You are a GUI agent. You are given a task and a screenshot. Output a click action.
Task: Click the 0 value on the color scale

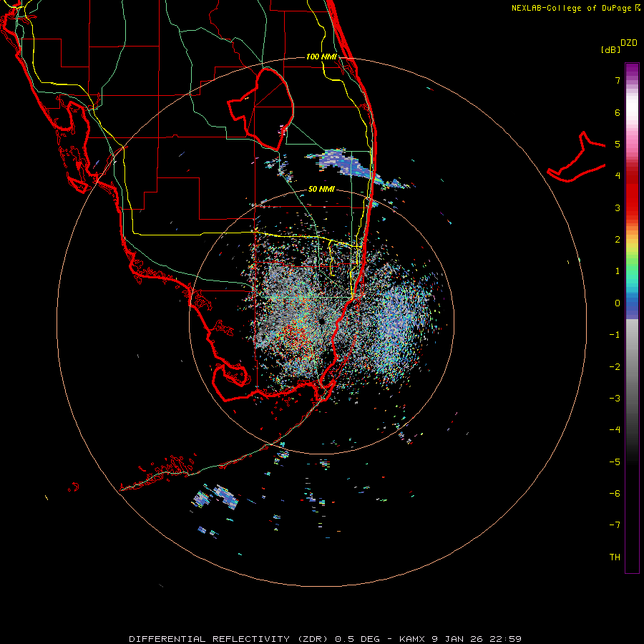coord(618,303)
